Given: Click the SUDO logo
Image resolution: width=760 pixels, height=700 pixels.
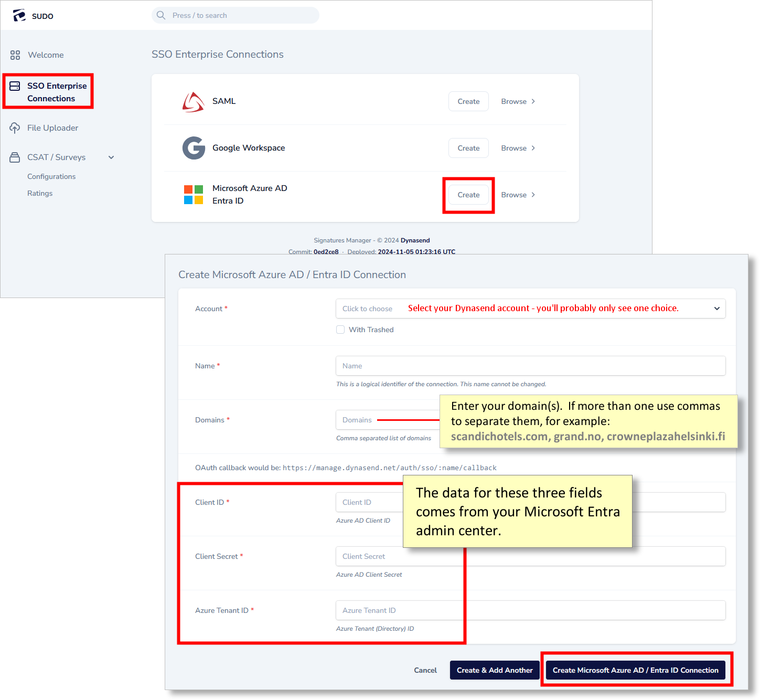Looking at the screenshot, I should point(19,15).
